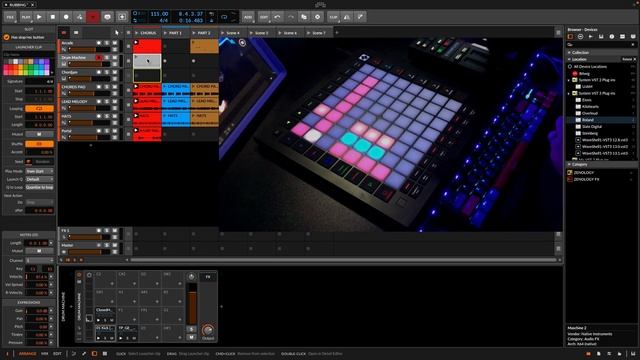The width and height of the screenshot is (640, 360).
Task: Launch Scene 4
Action: point(223,33)
